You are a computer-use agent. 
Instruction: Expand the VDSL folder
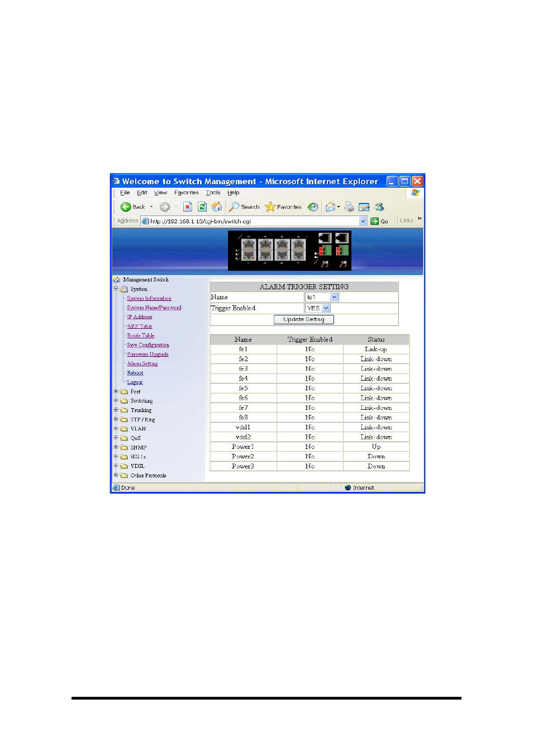(116, 466)
